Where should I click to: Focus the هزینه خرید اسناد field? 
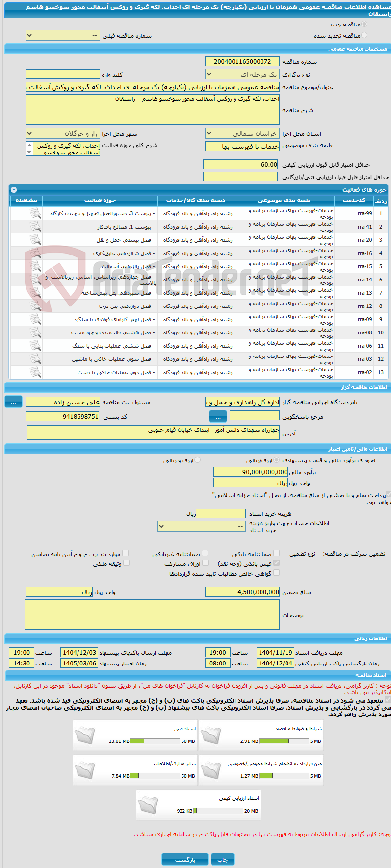click(221, 513)
